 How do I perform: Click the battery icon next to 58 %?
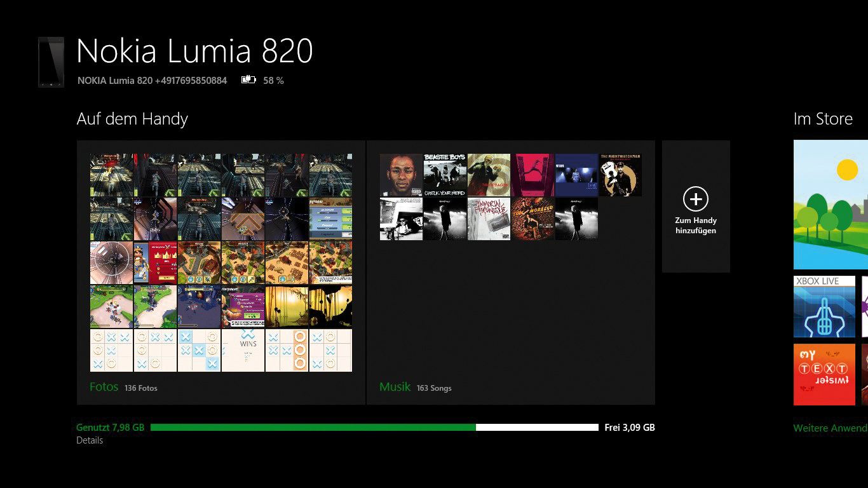pyautogui.click(x=248, y=80)
